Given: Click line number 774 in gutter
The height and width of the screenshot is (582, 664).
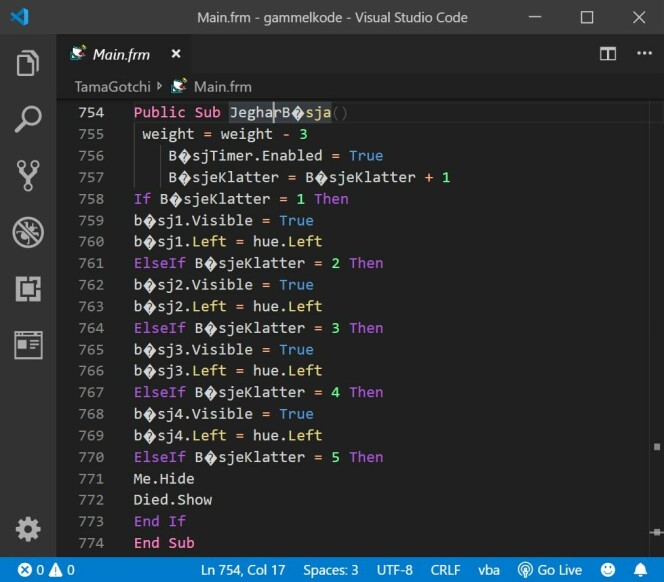Looking at the screenshot, I should coord(91,543).
